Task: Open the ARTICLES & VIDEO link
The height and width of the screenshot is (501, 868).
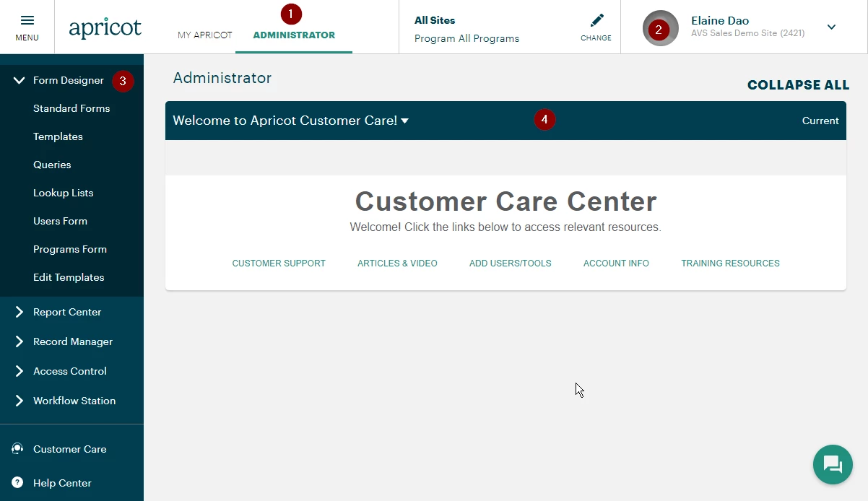Action: coord(397,263)
